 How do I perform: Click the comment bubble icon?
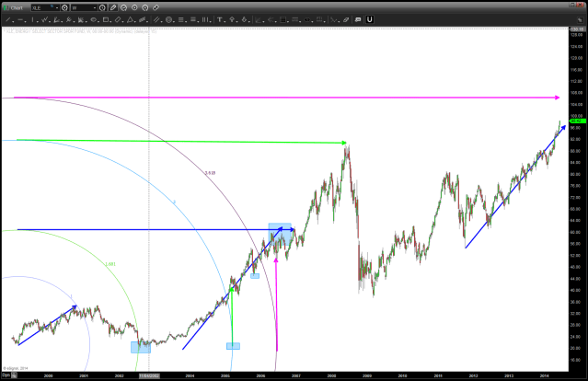(358, 19)
